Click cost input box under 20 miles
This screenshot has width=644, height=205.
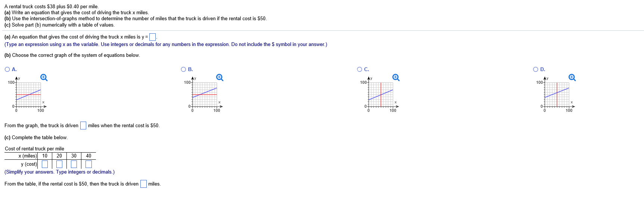59,164
